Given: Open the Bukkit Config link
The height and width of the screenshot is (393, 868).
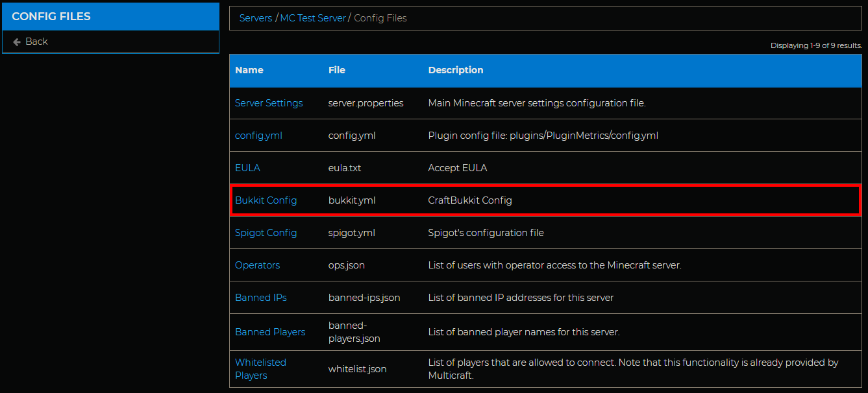Looking at the screenshot, I should pos(266,200).
